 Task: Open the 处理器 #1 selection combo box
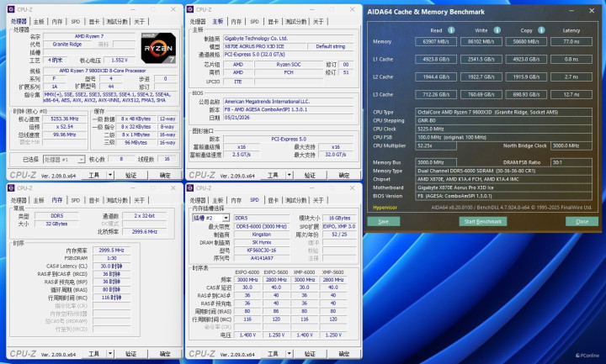tap(64, 159)
